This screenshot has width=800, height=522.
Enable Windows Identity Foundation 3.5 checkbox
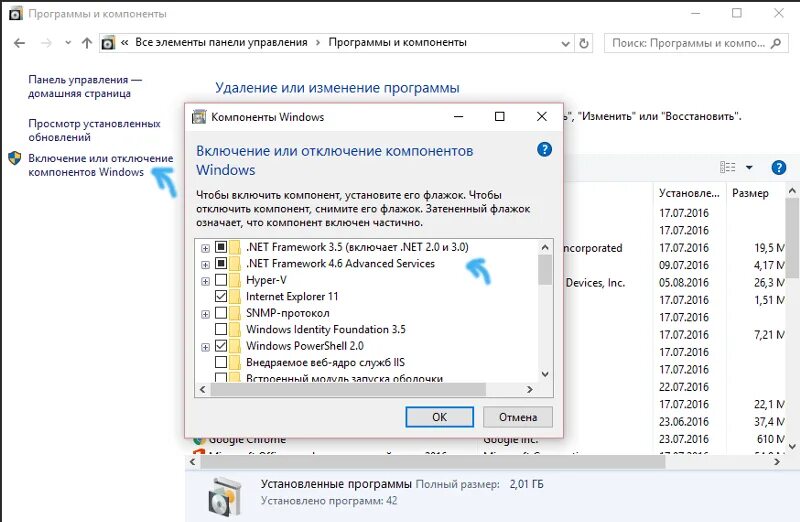point(221,329)
